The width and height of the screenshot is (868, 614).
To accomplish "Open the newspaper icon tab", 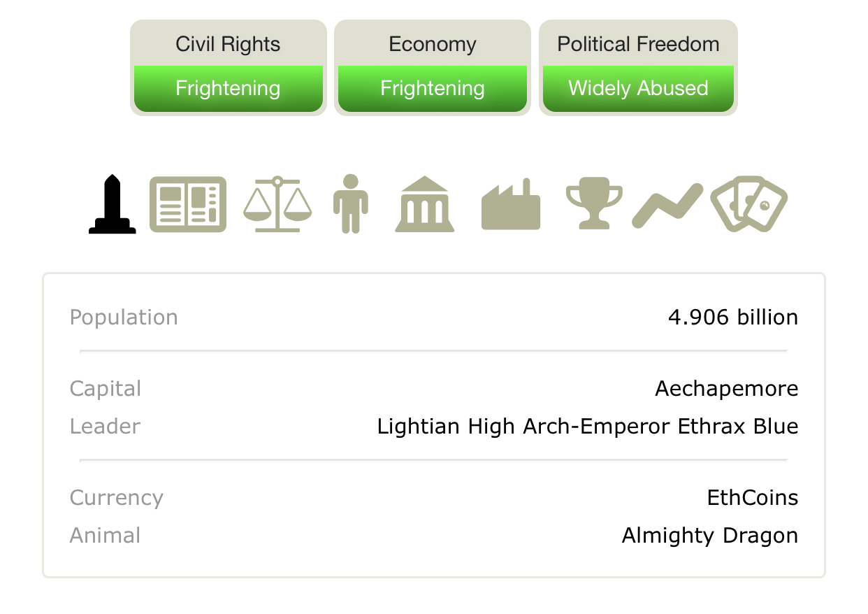I will point(188,204).
